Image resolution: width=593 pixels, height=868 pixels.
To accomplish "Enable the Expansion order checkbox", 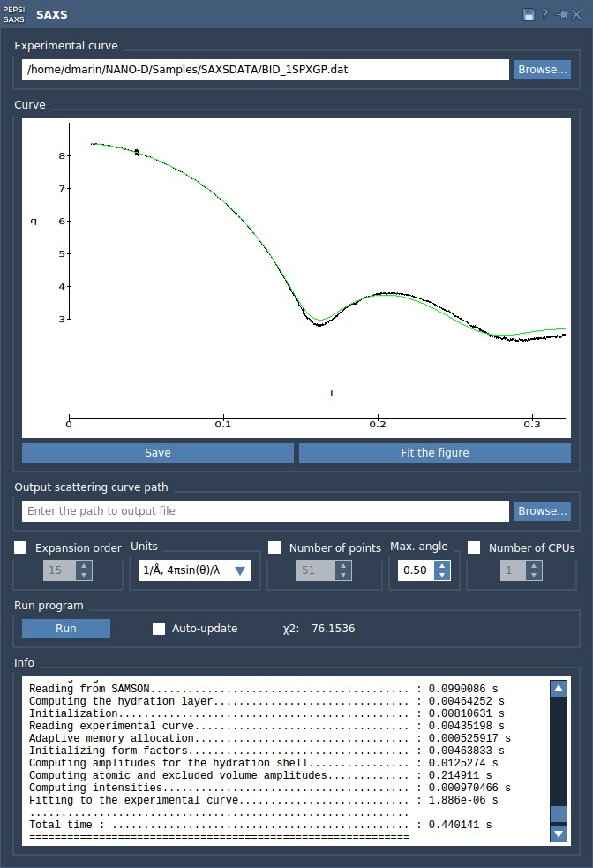I will tap(21, 548).
